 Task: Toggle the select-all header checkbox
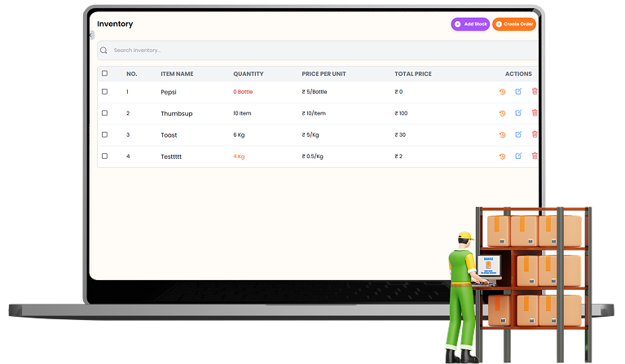coord(104,73)
